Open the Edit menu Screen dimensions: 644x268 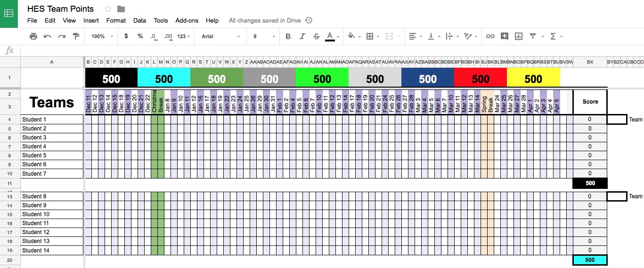point(50,21)
